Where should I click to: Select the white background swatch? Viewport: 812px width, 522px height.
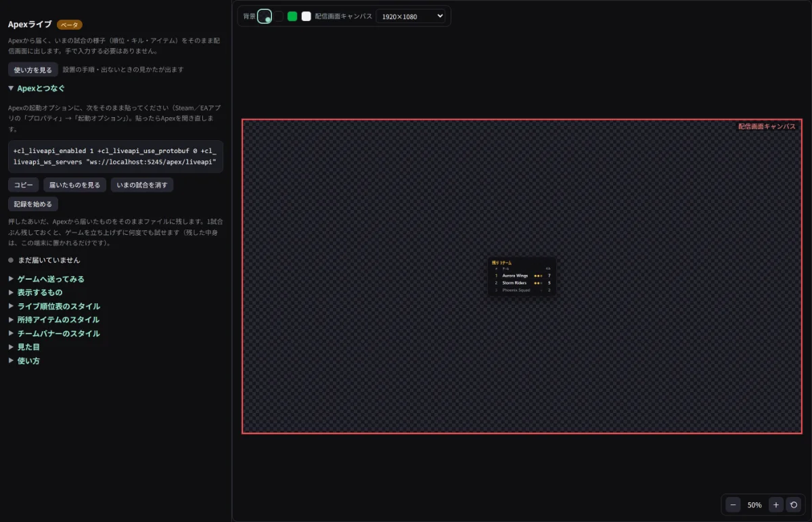pyautogui.click(x=306, y=16)
